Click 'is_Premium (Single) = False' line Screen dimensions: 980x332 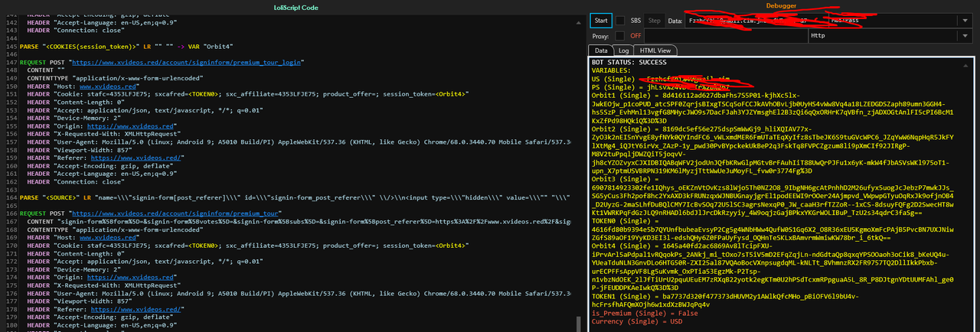[x=645, y=313]
